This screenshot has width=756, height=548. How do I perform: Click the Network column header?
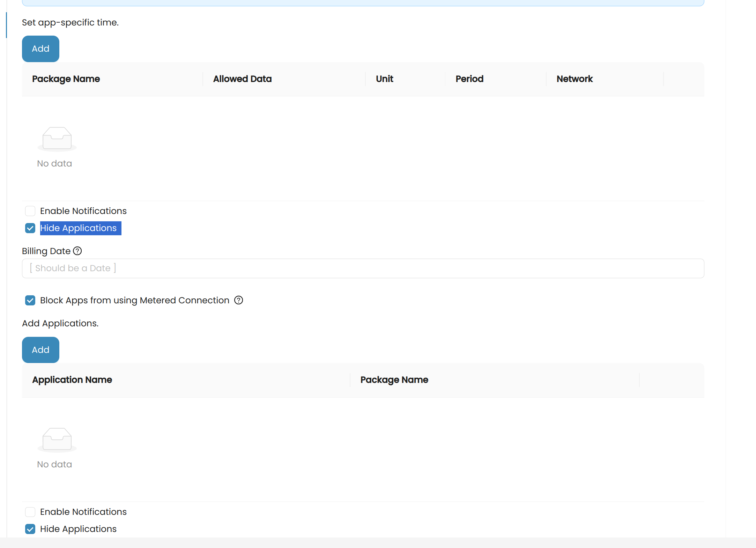[575, 79]
